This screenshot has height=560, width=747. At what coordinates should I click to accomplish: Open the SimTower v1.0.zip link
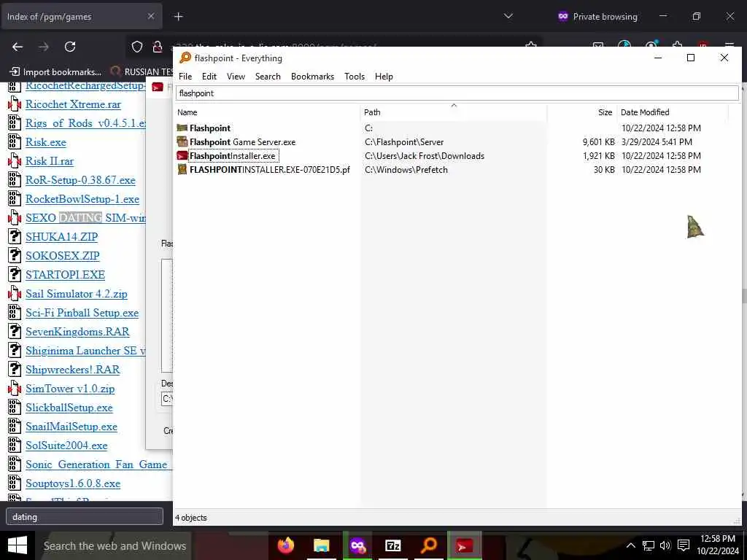[x=70, y=389]
